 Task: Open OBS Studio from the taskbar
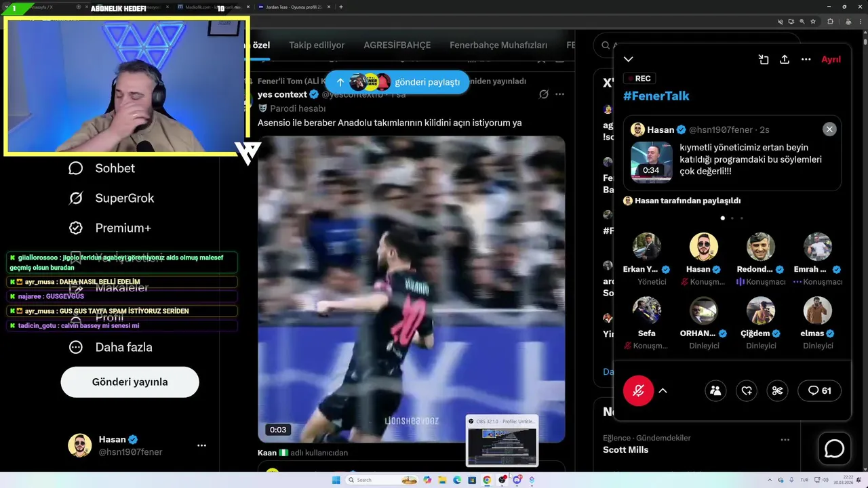[x=502, y=480]
